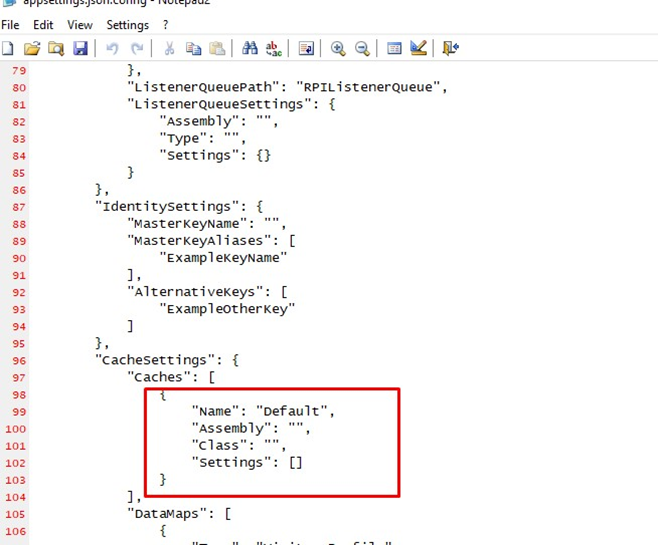Open Find with the binoculars icon
658x545 pixels.
pyautogui.click(x=250, y=48)
